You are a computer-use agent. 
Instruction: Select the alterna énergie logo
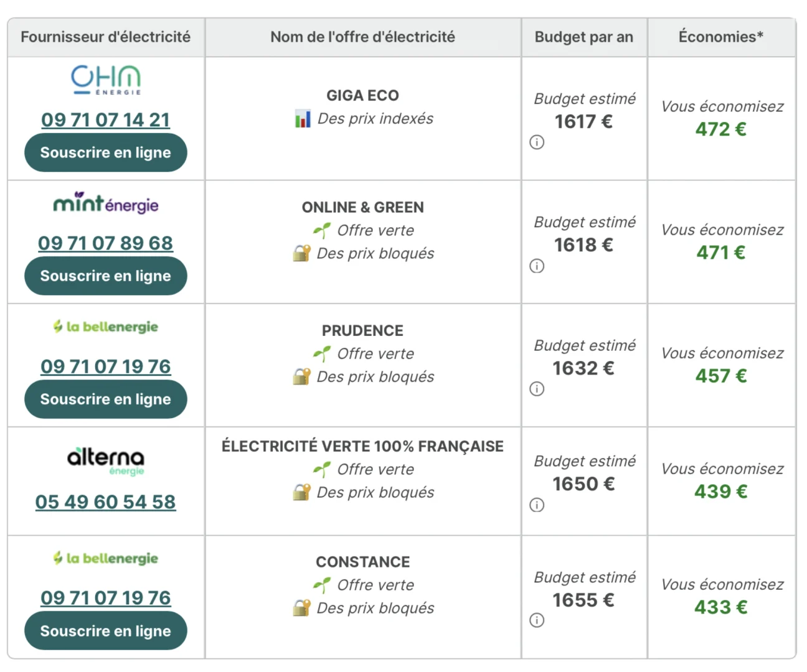coord(105,460)
